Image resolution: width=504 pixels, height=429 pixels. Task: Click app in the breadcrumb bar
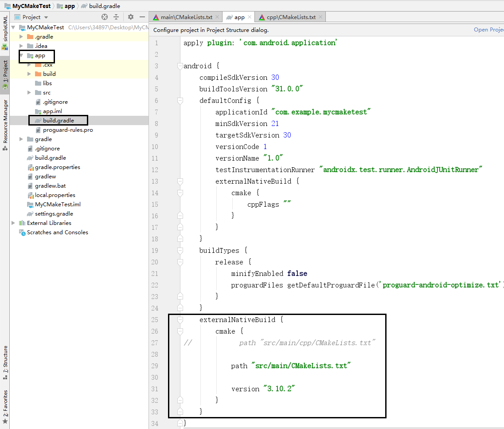point(70,6)
